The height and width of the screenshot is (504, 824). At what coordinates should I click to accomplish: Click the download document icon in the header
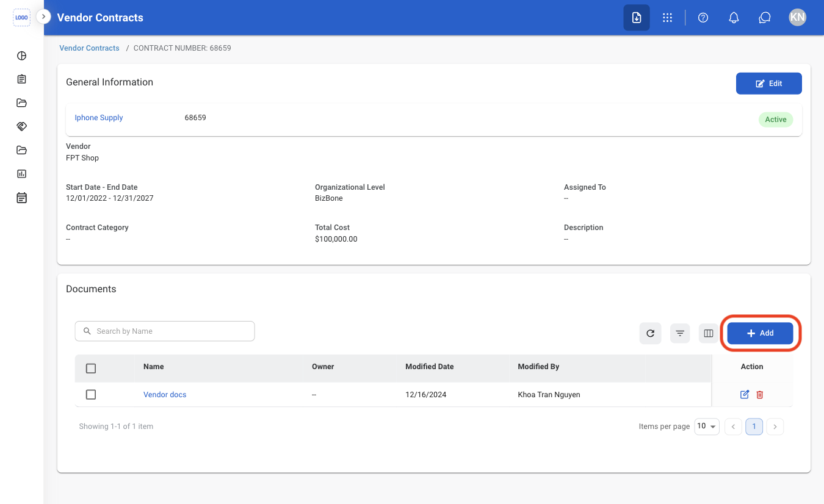(x=637, y=18)
